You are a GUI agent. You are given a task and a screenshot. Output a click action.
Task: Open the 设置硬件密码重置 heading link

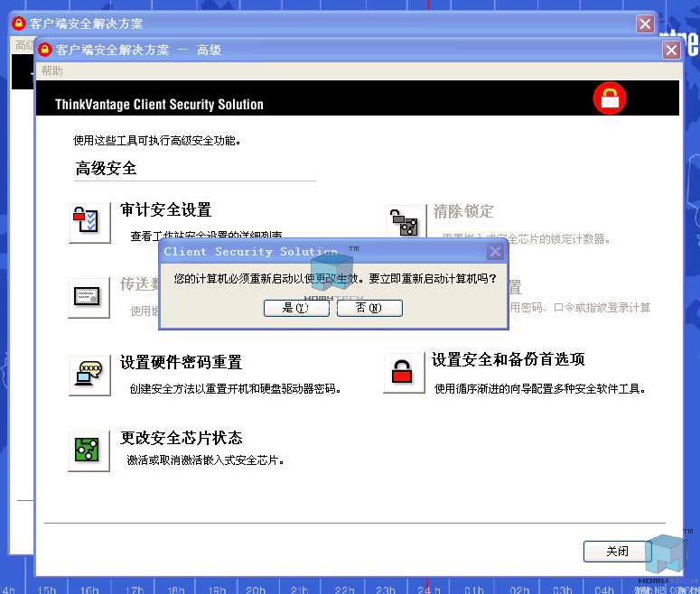[x=181, y=362]
